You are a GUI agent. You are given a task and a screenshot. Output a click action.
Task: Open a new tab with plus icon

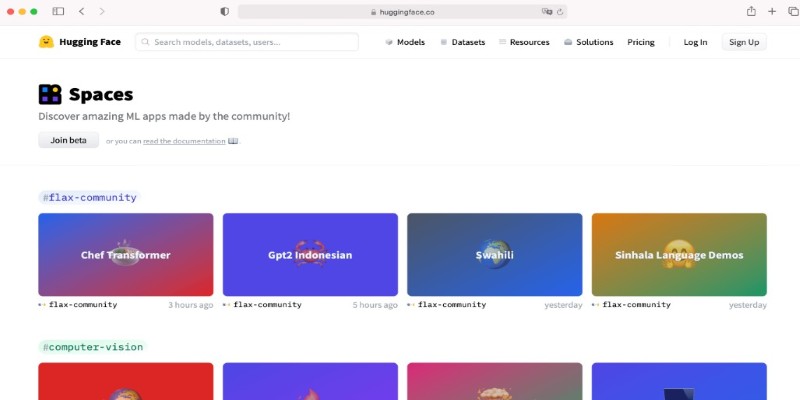(772, 11)
